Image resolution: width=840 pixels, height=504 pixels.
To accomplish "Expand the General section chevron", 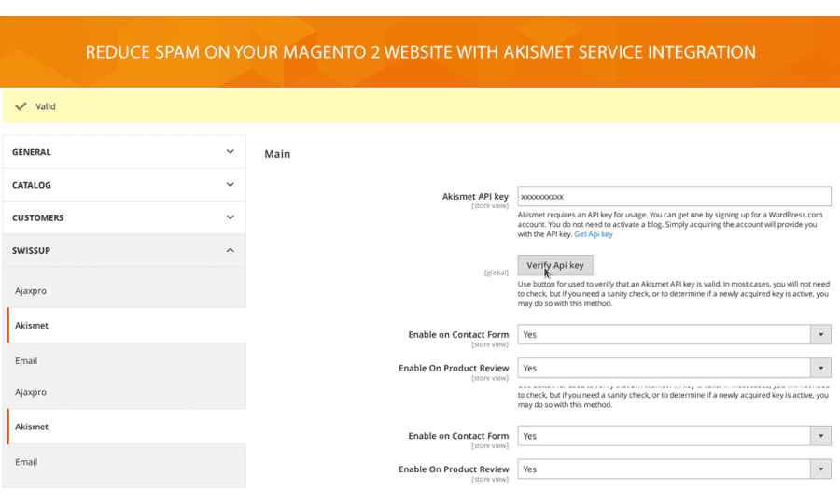I will point(231,151).
